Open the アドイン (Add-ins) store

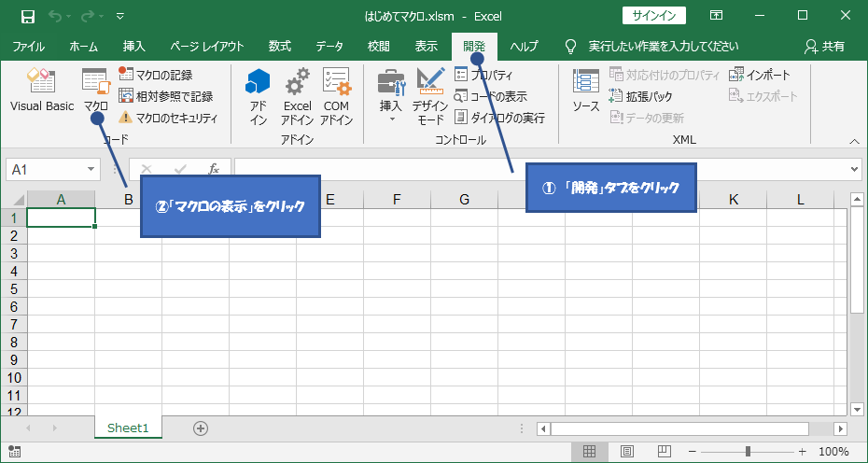(258, 97)
